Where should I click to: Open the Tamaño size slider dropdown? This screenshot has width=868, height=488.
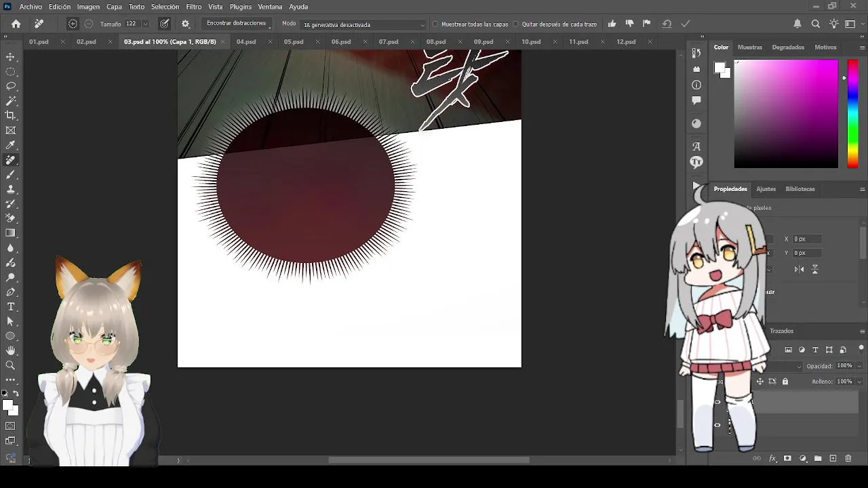click(x=145, y=24)
